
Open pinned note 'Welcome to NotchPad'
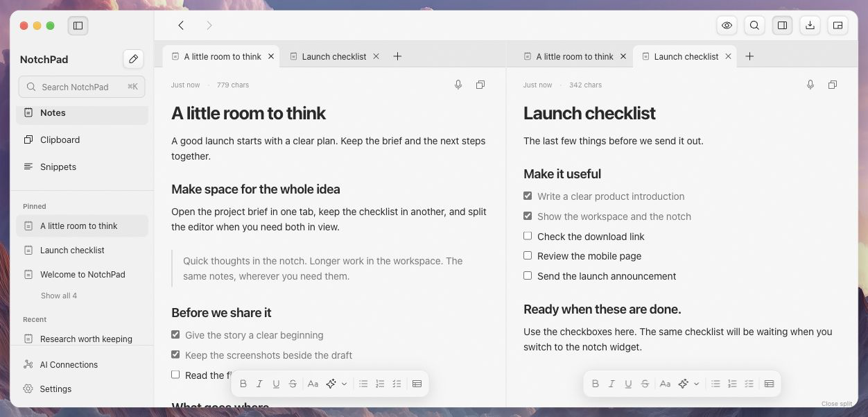tap(82, 274)
